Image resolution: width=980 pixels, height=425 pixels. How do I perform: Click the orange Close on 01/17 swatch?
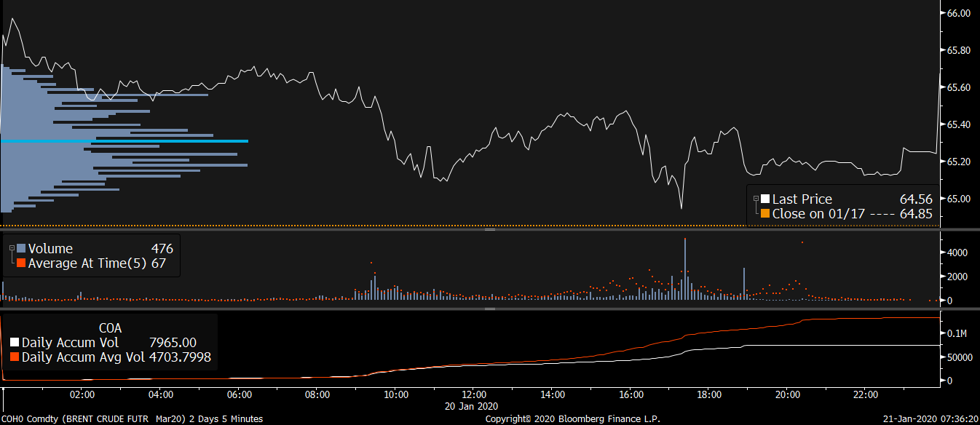click(x=765, y=214)
